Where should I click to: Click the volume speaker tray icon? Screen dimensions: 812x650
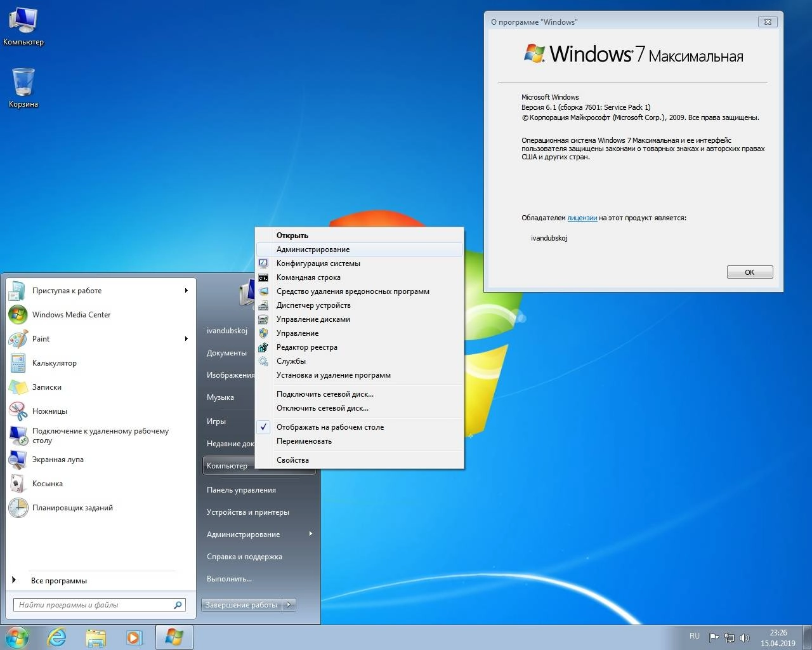pos(745,638)
